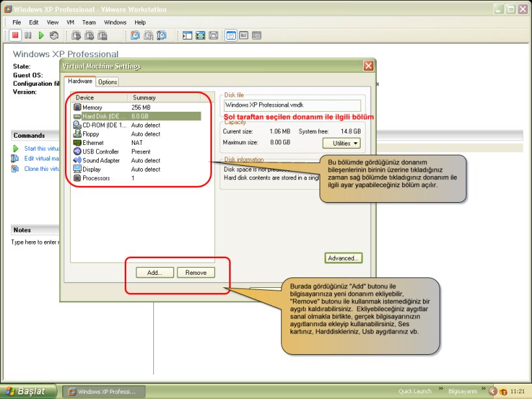The height and width of the screenshot is (399, 532).
Task: Click the Advanced... button
Action: coord(344,258)
